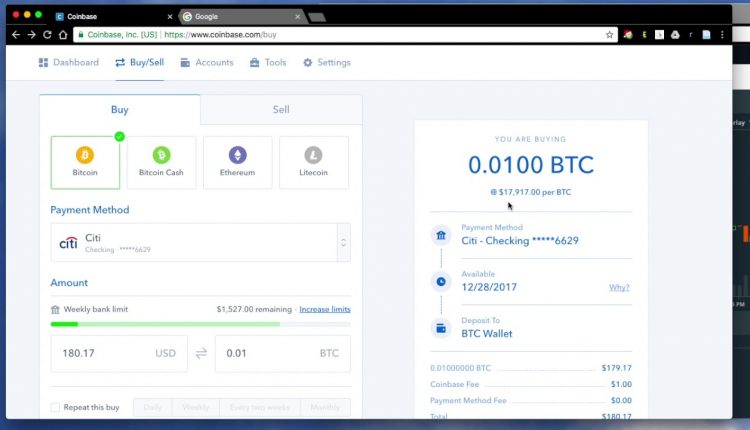Open the Citi payment method dropdown
750x430 pixels.
(200, 243)
